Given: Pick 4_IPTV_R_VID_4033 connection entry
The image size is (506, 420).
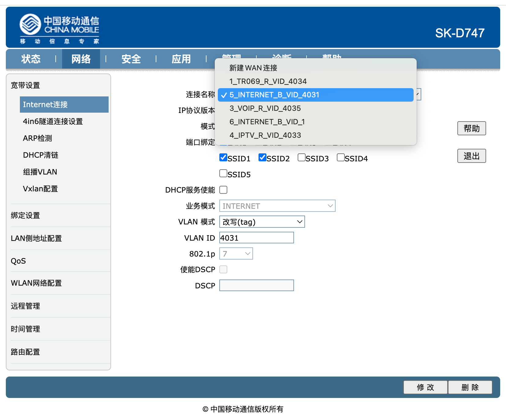Looking at the screenshot, I should coord(265,135).
